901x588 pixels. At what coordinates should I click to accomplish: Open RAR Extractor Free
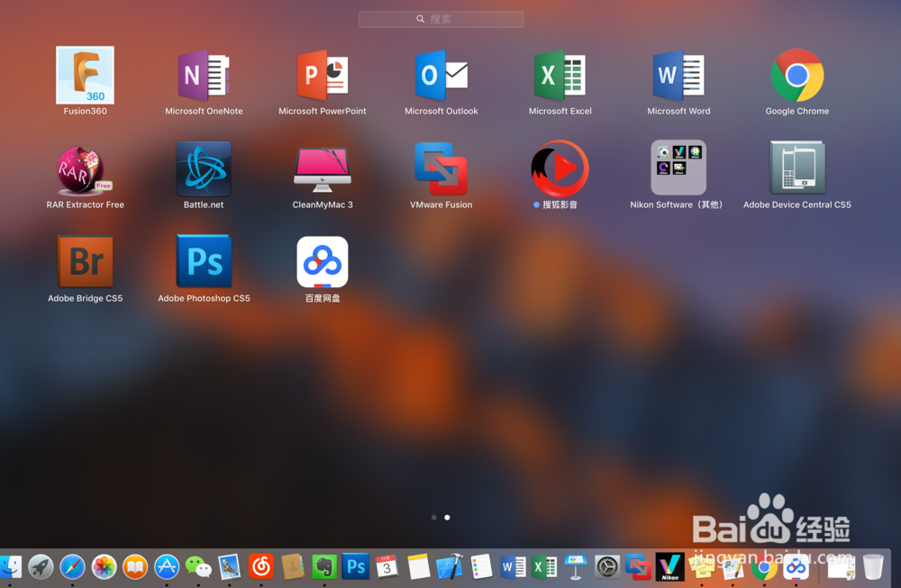pyautogui.click(x=85, y=169)
